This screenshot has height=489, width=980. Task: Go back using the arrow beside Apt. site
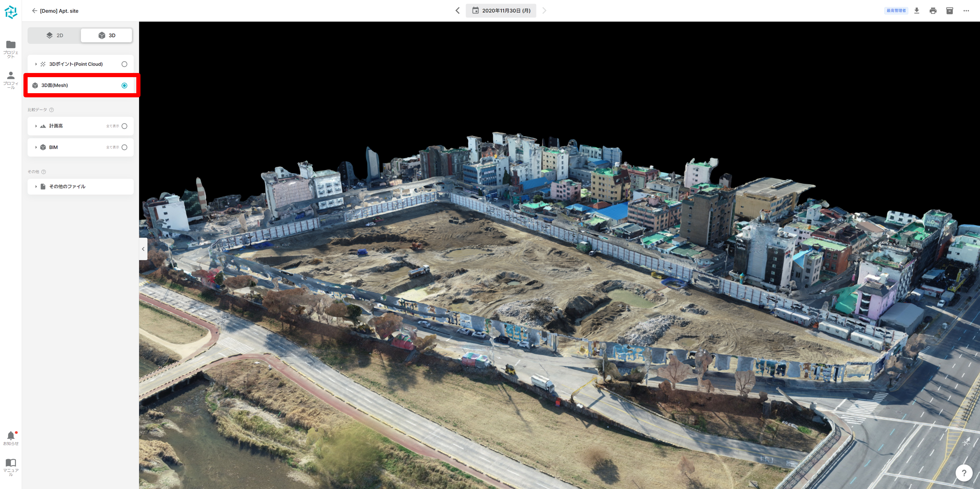(x=35, y=11)
